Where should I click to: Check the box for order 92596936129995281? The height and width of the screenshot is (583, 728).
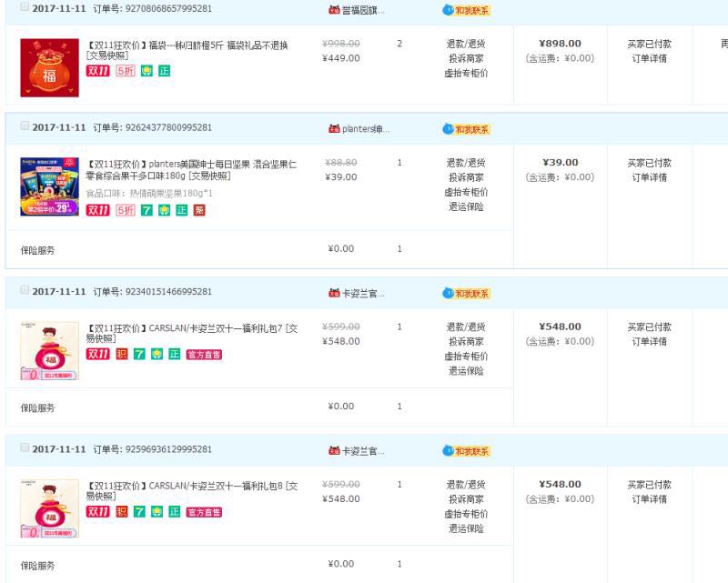coord(25,448)
